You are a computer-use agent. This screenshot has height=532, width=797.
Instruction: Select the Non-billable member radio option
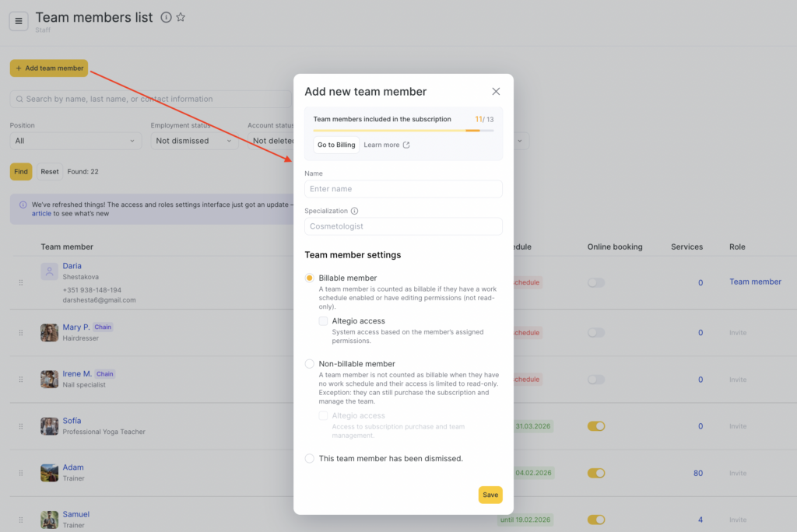[x=310, y=363]
